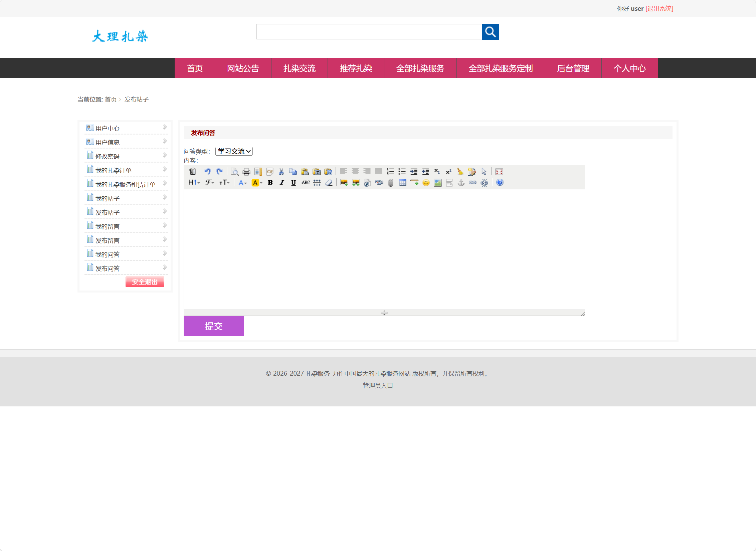The width and height of the screenshot is (756, 551).
Task: Click the print icon in editor toolbar
Action: (x=246, y=172)
